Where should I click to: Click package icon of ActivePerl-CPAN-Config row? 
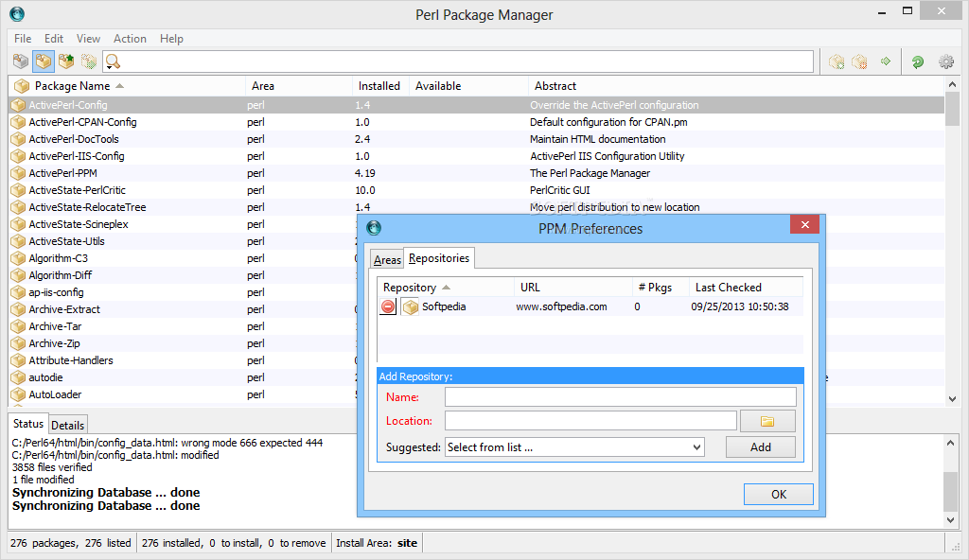click(x=19, y=122)
